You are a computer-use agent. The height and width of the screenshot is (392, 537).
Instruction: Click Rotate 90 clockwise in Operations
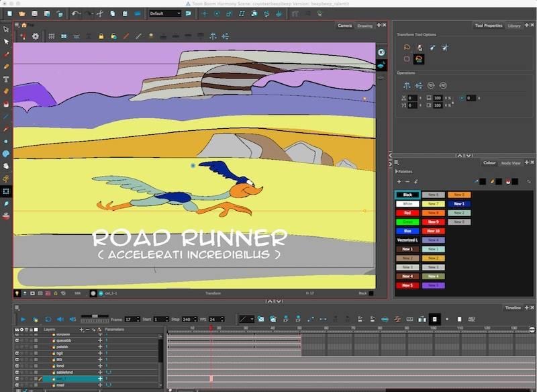pos(431,86)
